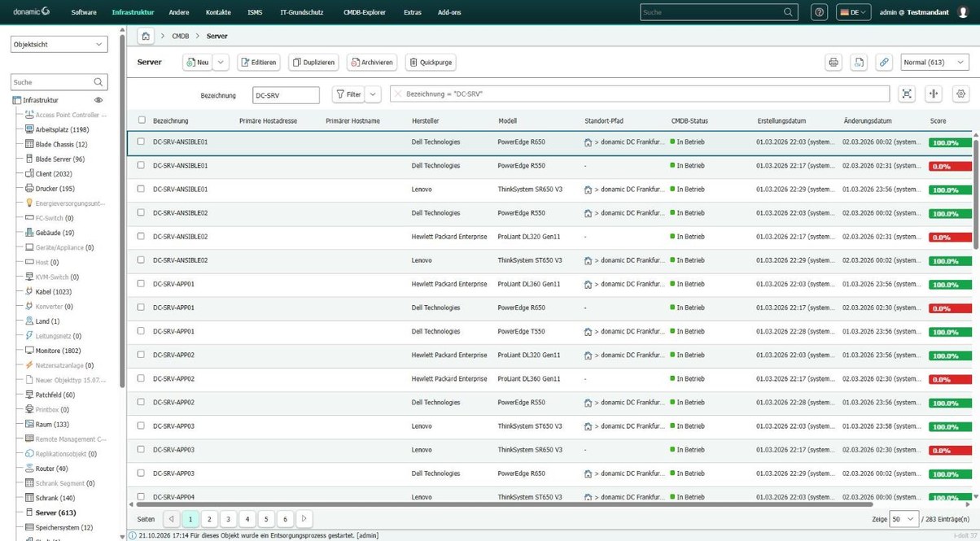The height and width of the screenshot is (541, 980).
Task: Click the link icon near Normal dropdown
Action: pos(884,63)
